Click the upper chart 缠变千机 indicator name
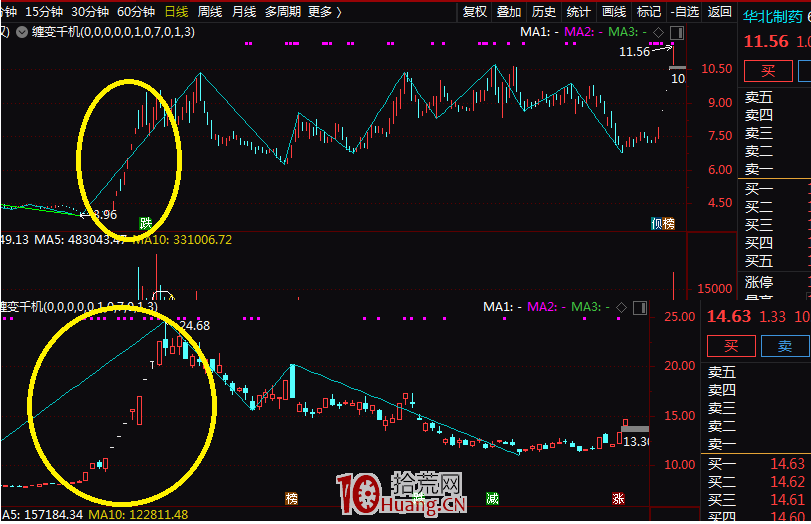This screenshot has height=524, width=811. pyautogui.click(x=113, y=32)
